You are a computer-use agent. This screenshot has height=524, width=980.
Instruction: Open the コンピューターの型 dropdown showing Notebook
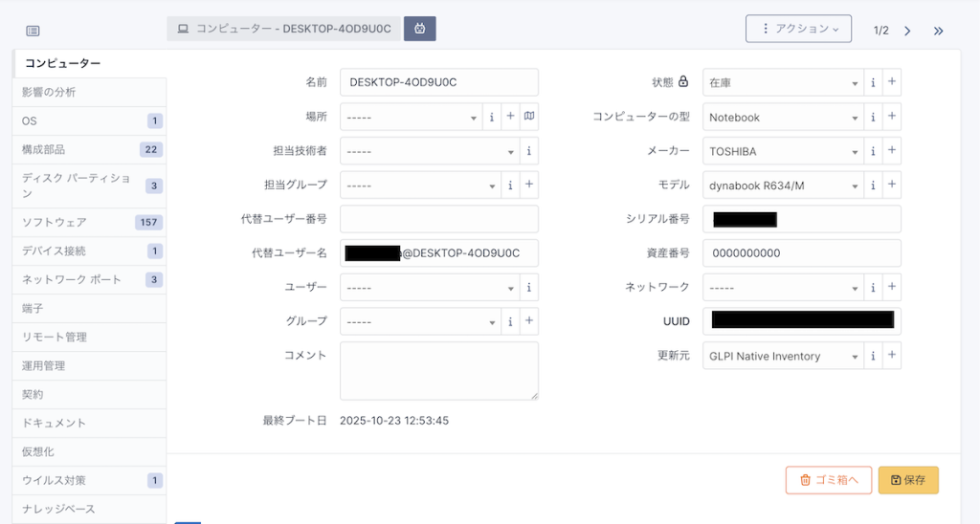[x=782, y=118]
